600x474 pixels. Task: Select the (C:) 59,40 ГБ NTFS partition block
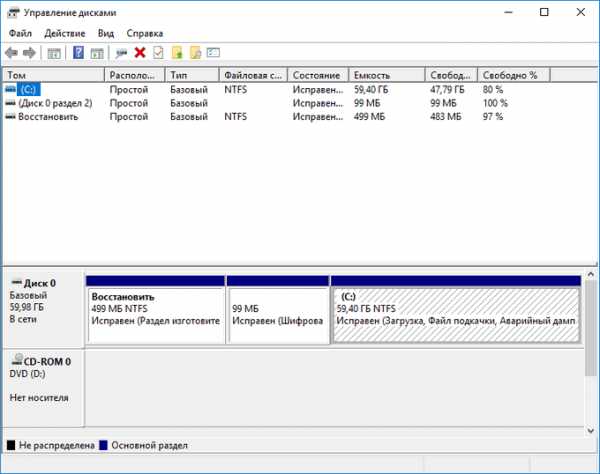[456, 310]
